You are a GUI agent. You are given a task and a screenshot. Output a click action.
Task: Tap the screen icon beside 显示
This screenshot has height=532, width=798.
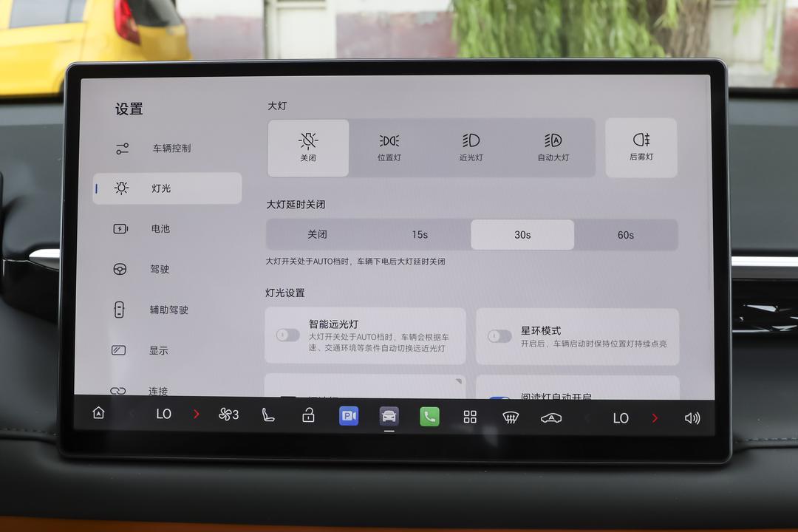[118, 350]
